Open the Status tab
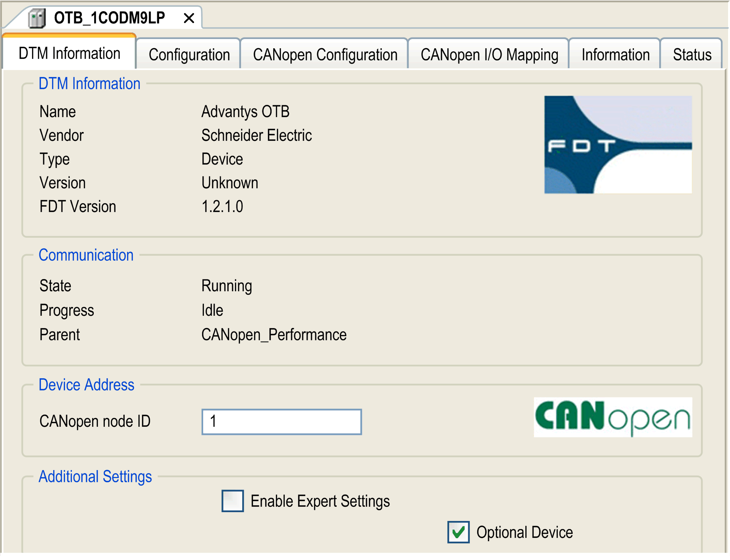Image resolution: width=730 pixels, height=560 pixels. coord(692,54)
